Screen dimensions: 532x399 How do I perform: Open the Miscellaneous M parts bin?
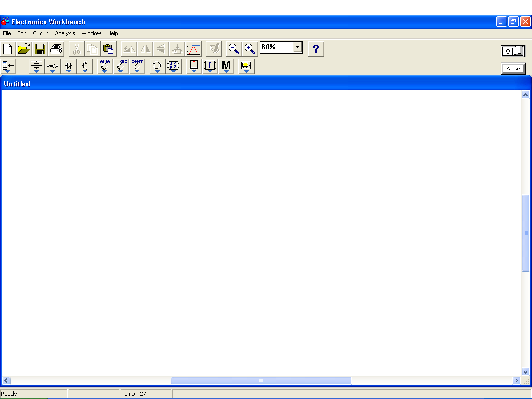pos(226,66)
